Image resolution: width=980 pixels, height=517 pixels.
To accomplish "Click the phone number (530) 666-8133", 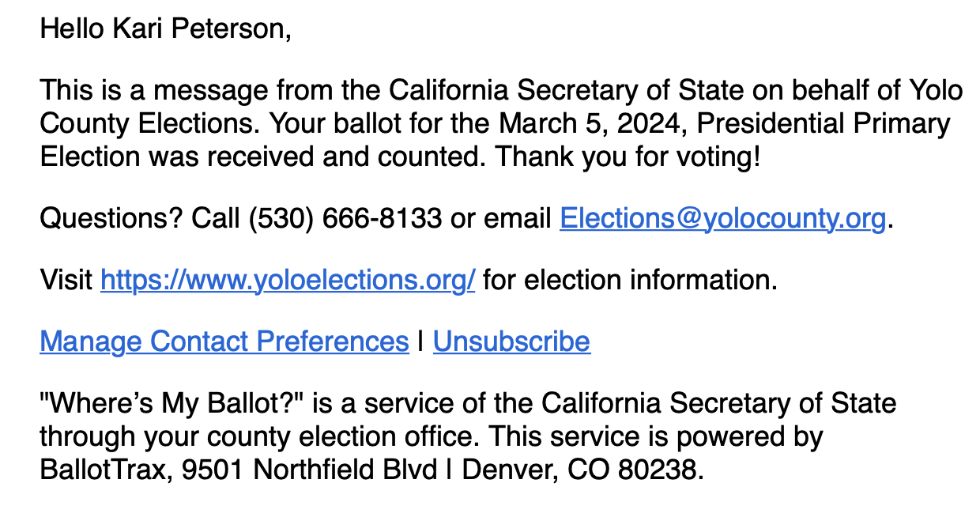I will pos(345,218).
